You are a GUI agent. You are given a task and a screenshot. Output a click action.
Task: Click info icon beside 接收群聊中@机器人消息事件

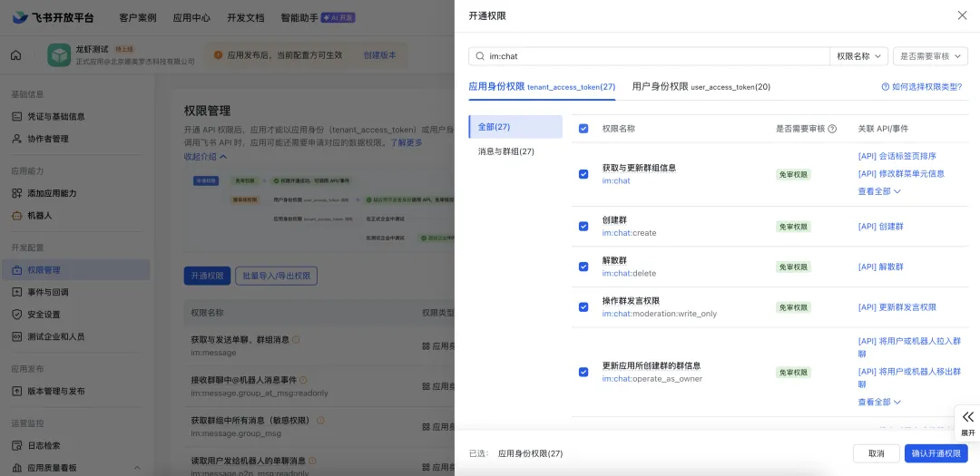pos(303,380)
